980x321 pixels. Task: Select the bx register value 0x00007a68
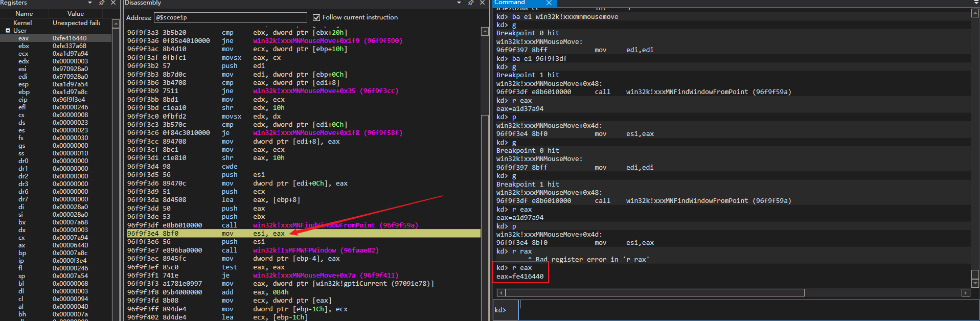coord(70,222)
